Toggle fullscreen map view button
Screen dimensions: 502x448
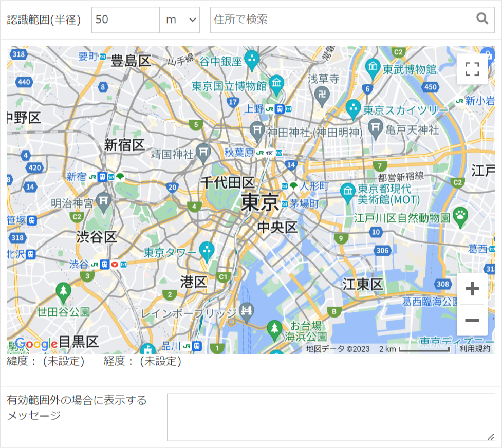(x=472, y=69)
